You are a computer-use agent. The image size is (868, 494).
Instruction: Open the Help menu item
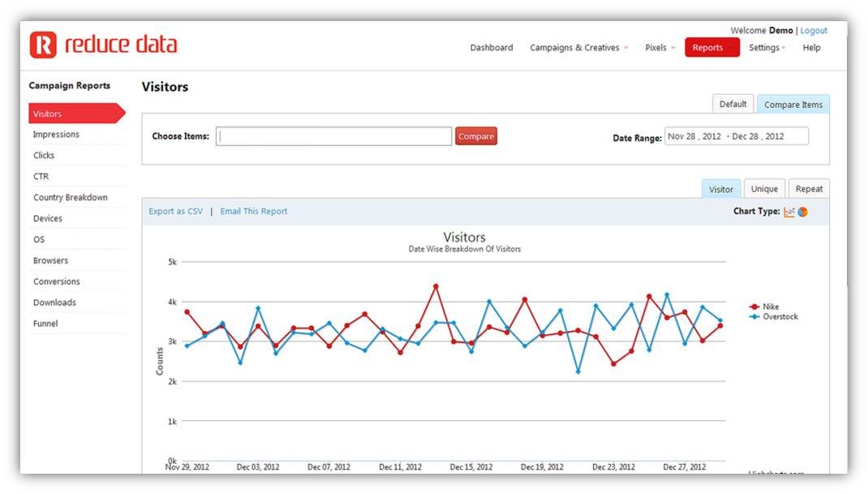coord(811,48)
